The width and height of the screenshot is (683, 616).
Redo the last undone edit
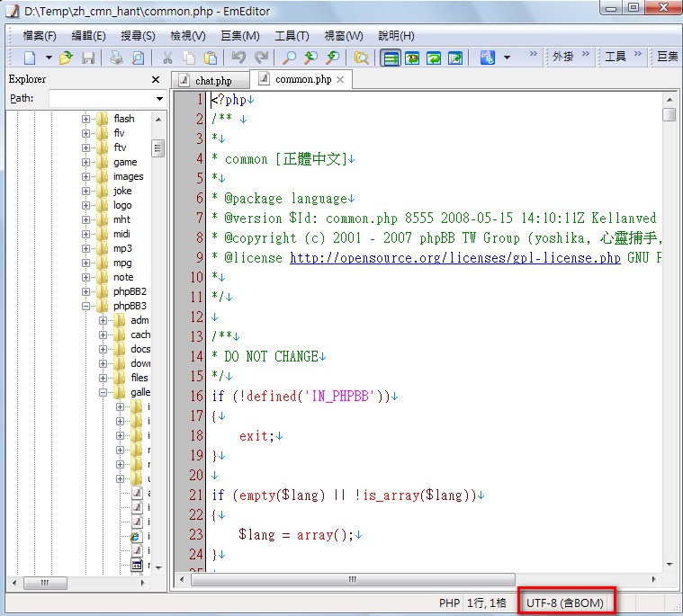[x=261, y=58]
